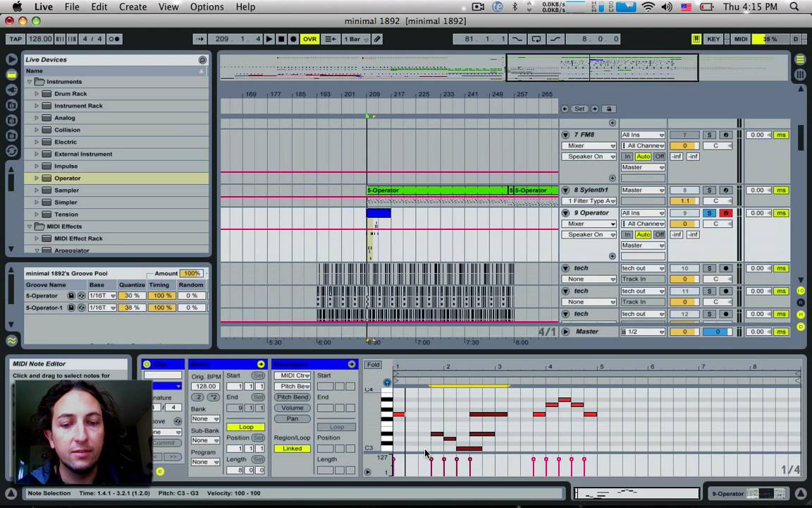Screen dimensions: 812x508
Task: Open the Live Device Browser icon
Action: click(x=11, y=75)
